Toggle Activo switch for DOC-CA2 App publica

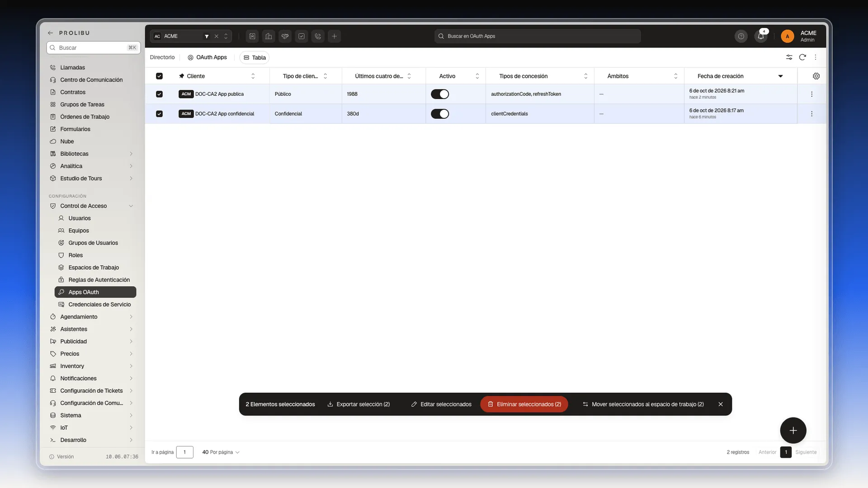439,94
